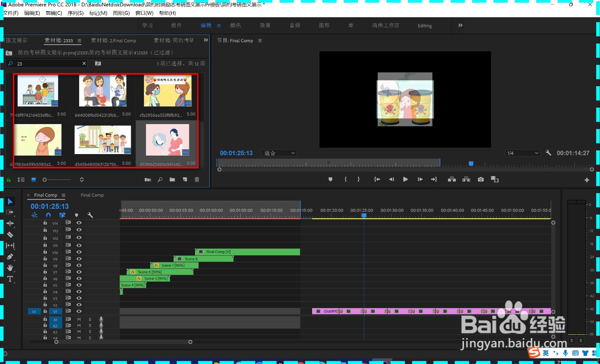Toggle lock on track V9

pyautogui.click(x=45, y=258)
